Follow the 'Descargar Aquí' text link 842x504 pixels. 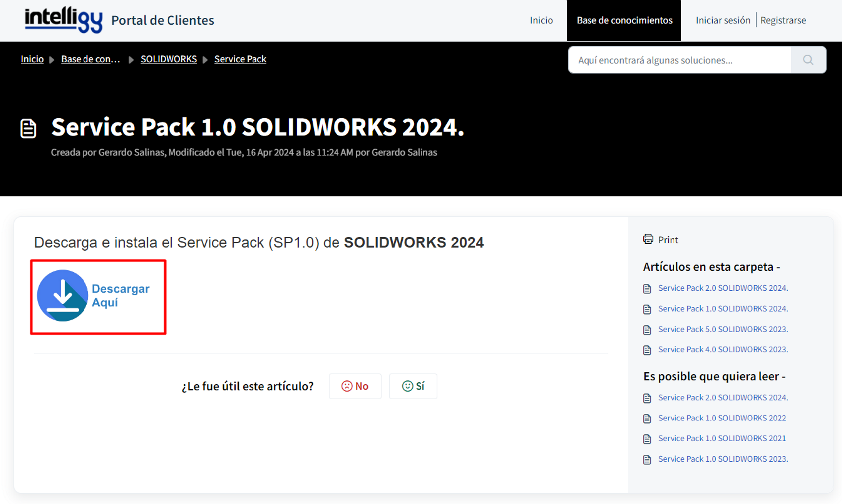pos(120,295)
